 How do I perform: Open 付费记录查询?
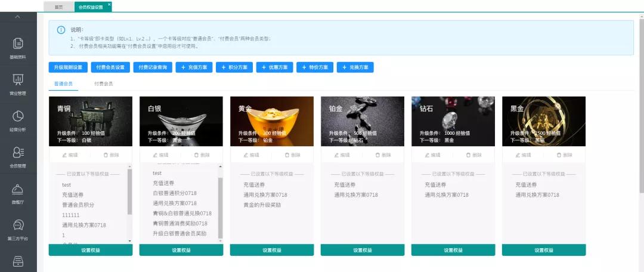coord(153,67)
